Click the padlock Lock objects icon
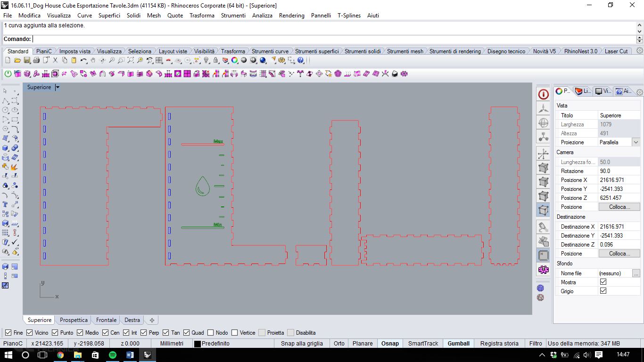The width and height of the screenshot is (644, 362). (215, 60)
